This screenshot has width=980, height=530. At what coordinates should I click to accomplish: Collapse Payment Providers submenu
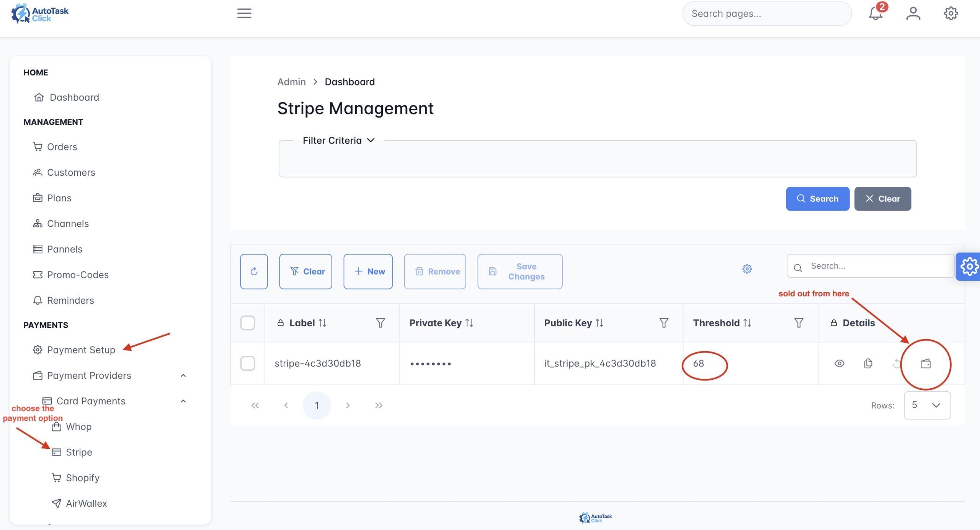(183, 375)
